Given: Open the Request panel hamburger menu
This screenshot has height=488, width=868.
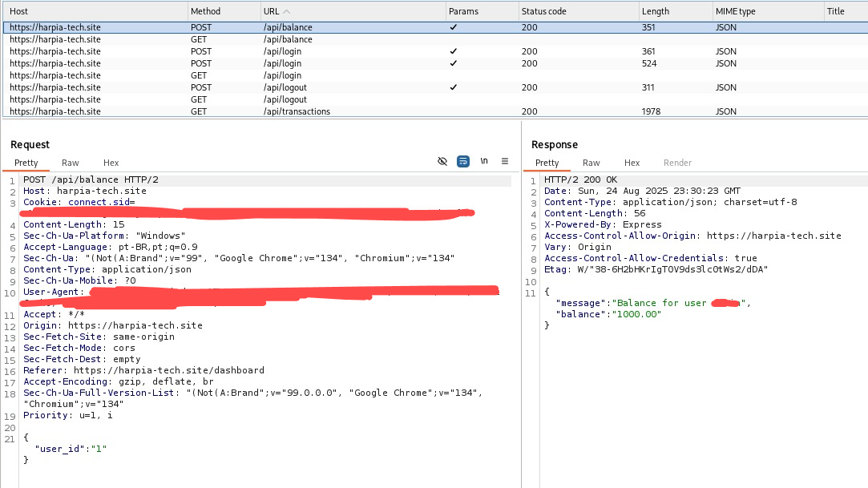Looking at the screenshot, I should click(505, 161).
